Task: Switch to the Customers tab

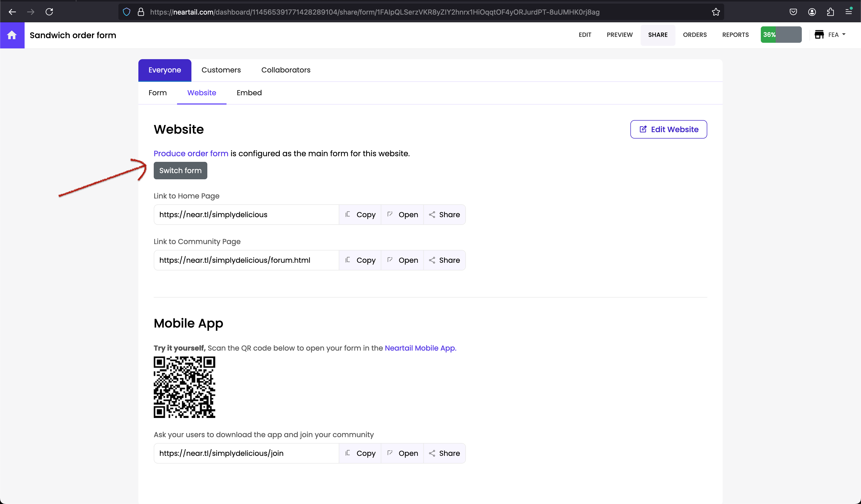Action: pos(221,70)
